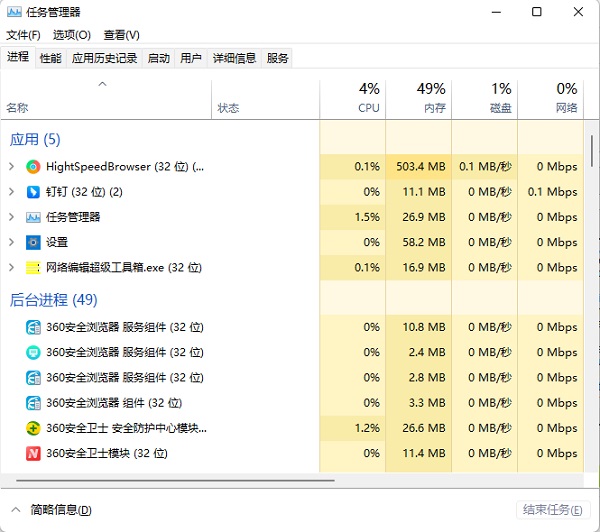The height and width of the screenshot is (532, 600).
Task: Switch to the 性能 tab
Action: [x=51, y=58]
